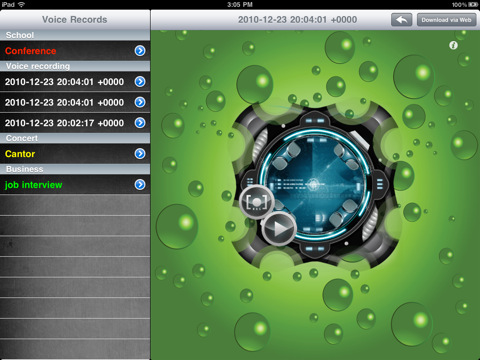Select the job interview record
This screenshot has width=480, height=360.
[x=75, y=184]
